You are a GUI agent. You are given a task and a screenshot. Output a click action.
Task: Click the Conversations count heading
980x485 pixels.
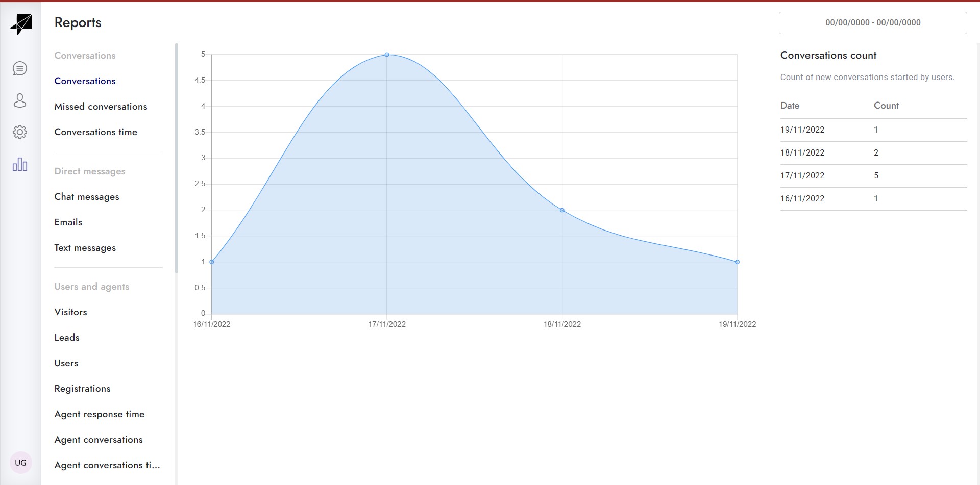pos(828,55)
